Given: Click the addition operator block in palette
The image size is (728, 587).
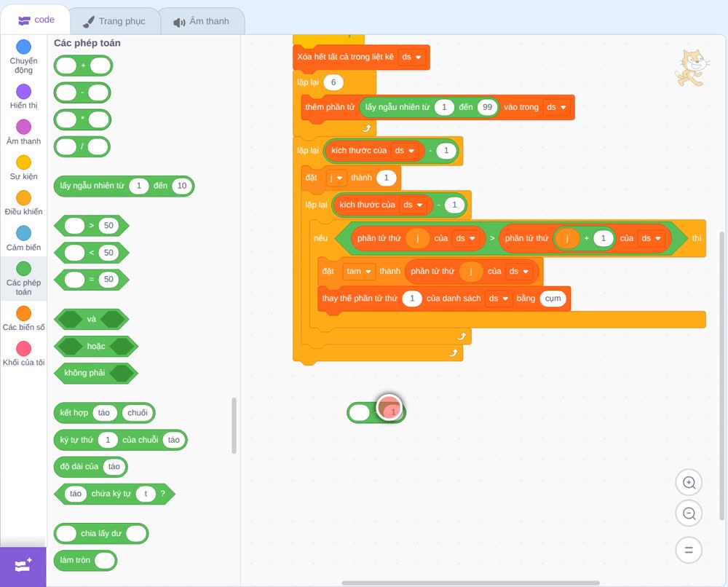Looking at the screenshot, I should point(83,66).
